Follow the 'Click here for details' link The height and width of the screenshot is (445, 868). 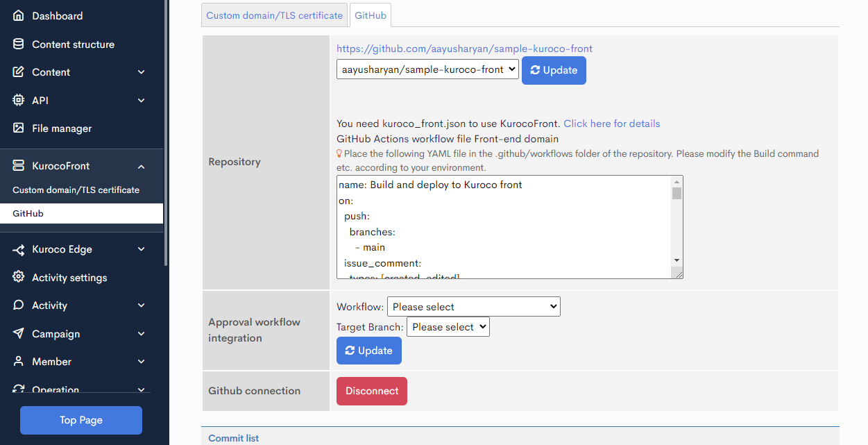612,124
